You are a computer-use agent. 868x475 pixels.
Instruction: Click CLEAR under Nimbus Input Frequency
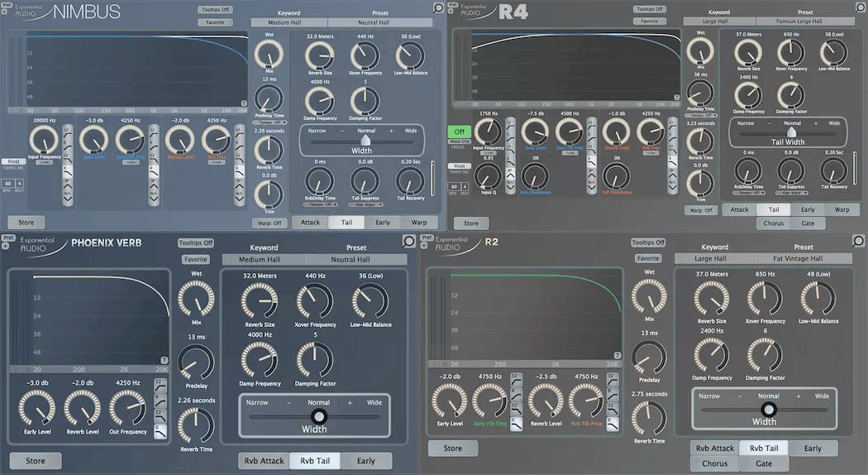[45, 162]
